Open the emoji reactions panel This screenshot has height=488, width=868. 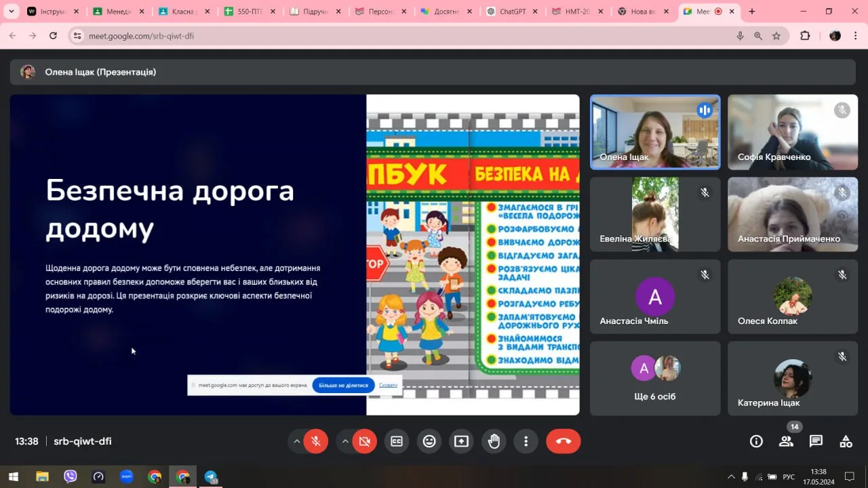(429, 441)
